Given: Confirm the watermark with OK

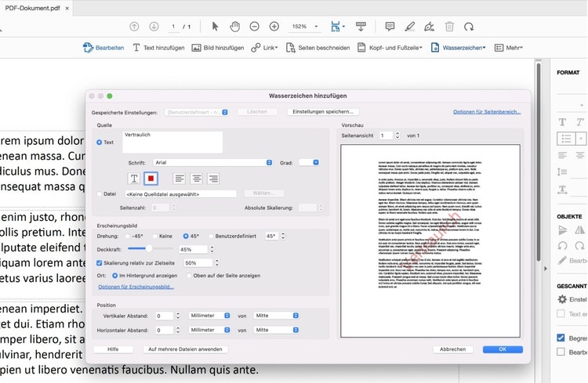Looking at the screenshot, I should [503, 349].
